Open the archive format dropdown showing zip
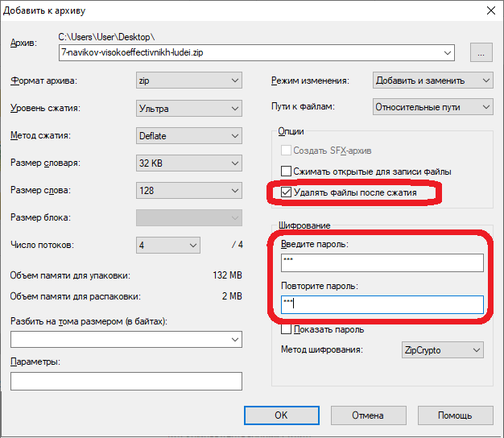504x438 pixels. pos(189,81)
